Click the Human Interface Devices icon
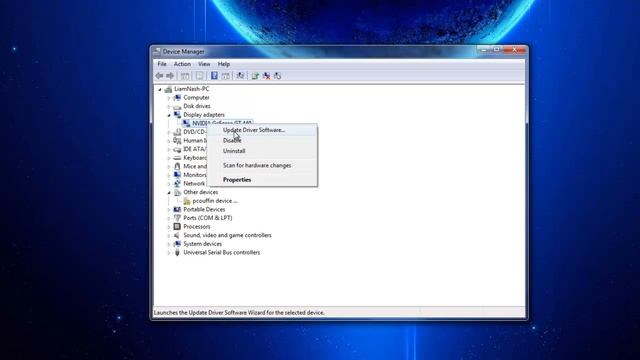This screenshot has height=360, width=640. (x=177, y=140)
